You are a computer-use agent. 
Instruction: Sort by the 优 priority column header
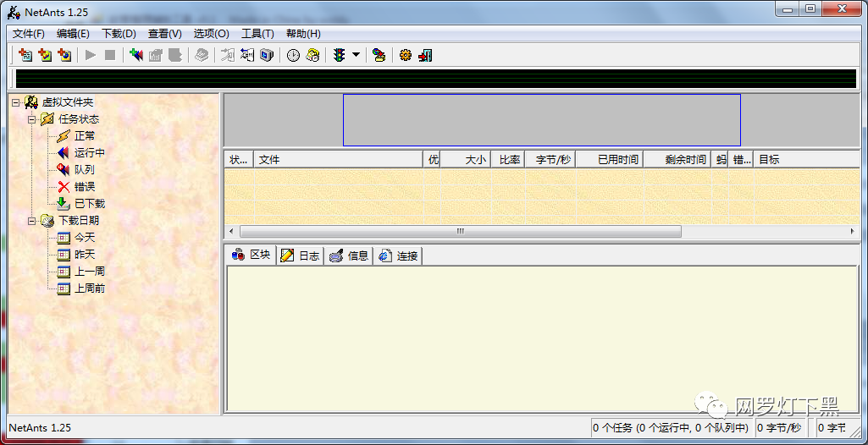[432, 160]
